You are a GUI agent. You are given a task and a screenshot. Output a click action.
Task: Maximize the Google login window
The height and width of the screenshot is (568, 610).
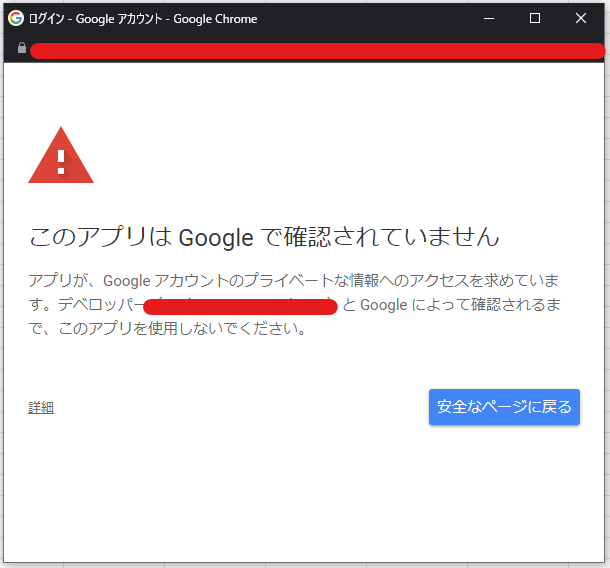point(535,18)
